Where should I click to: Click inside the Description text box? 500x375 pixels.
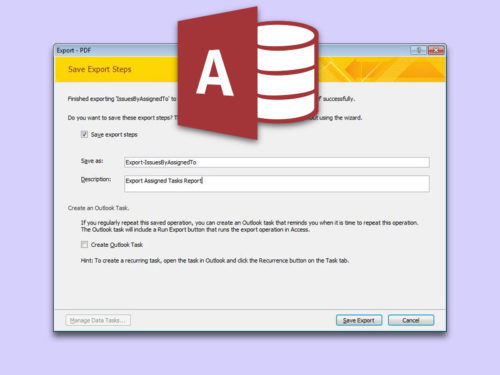(x=277, y=184)
